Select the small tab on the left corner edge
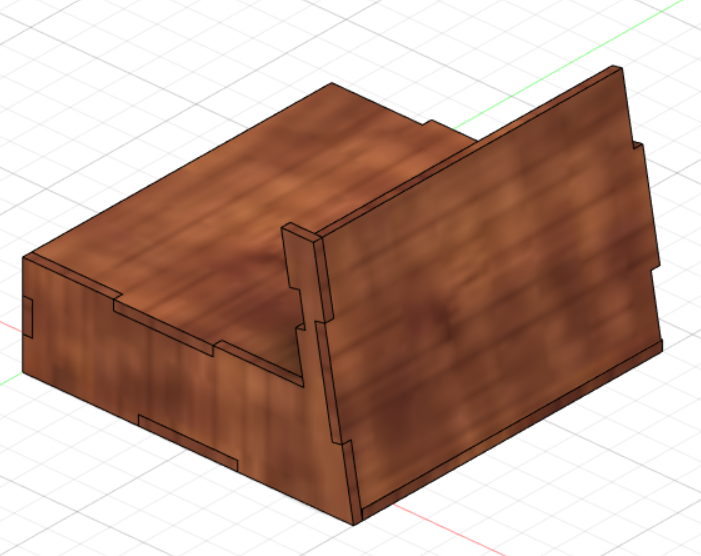Viewport: 701px width, 556px height. [x=28, y=316]
